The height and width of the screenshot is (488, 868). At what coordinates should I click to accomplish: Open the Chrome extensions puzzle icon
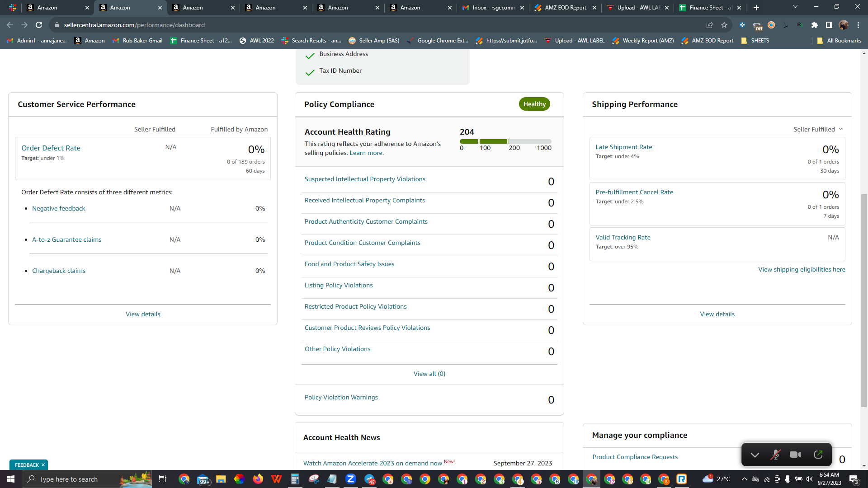(815, 25)
